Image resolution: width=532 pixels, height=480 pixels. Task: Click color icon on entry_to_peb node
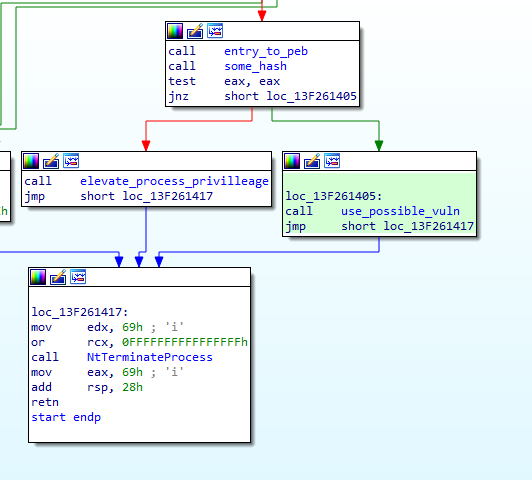click(x=175, y=31)
